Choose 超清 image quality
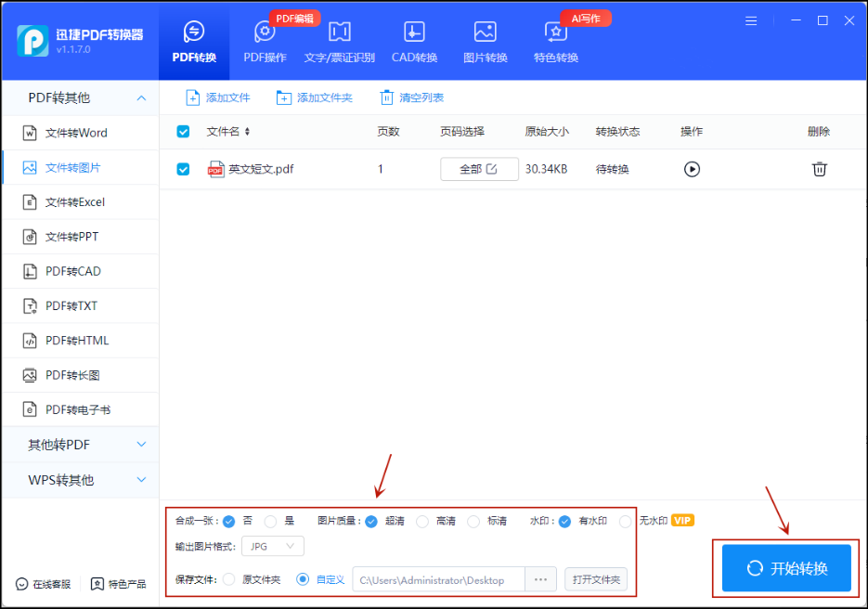This screenshot has width=868, height=609. coord(371,522)
